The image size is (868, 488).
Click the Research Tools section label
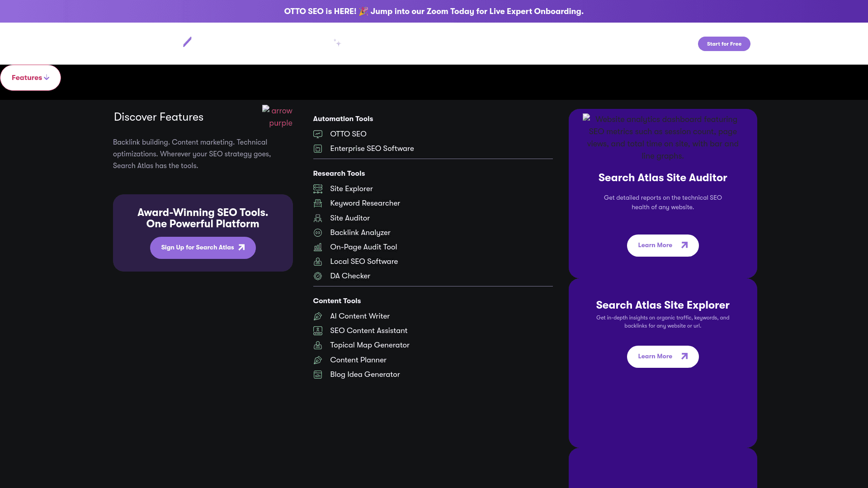(x=339, y=174)
